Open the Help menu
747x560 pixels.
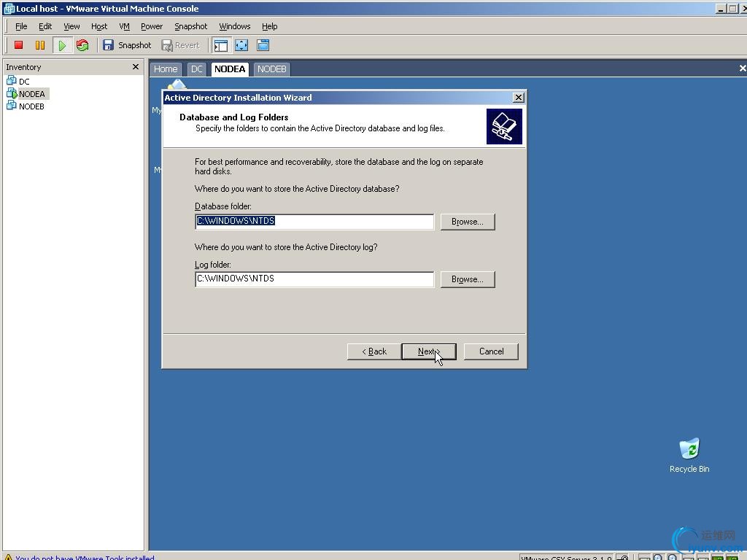pos(269,26)
